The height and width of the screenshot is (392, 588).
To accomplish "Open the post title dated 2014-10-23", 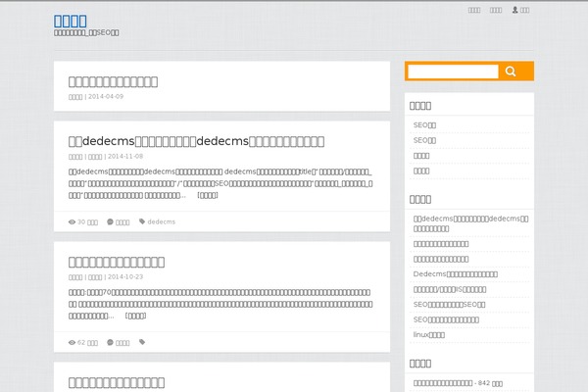I will click(117, 262).
